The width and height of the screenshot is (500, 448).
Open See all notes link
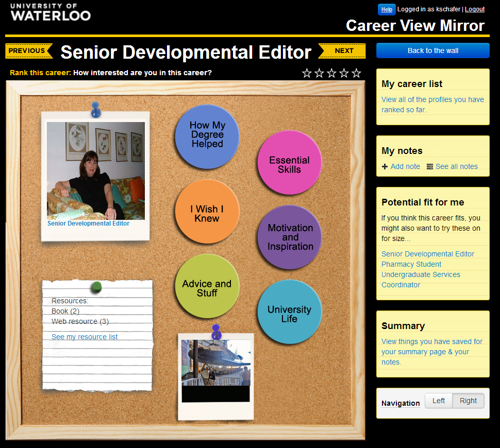(456, 166)
